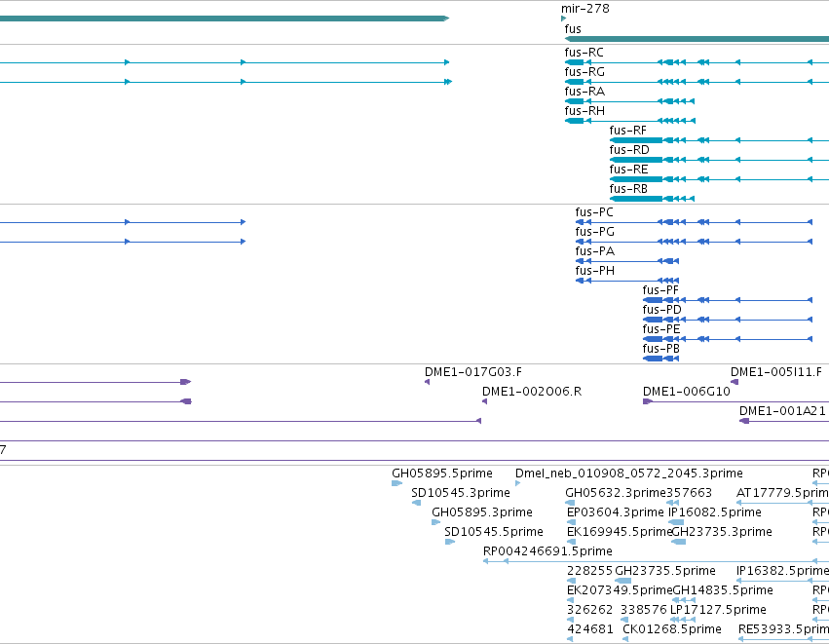Choose the fus-RH transcript label
This screenshot has height=644, width=829.
[x=584, y=111]
